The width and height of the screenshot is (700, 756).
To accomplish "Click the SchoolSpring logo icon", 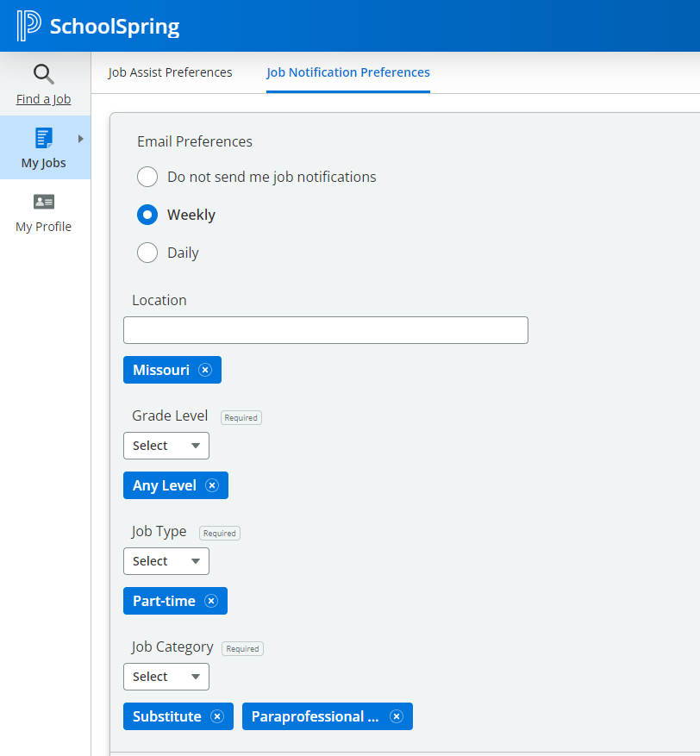I will [28, 26].
